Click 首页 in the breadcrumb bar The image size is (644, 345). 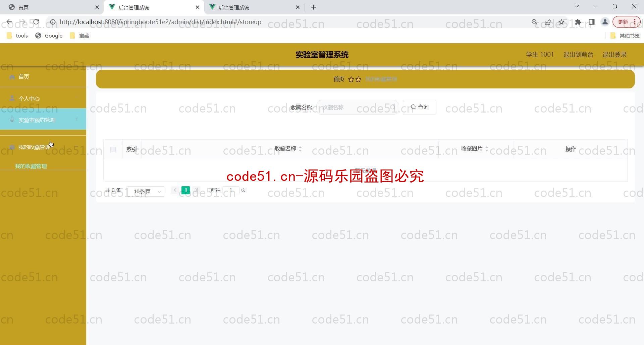click(x=339, y=79)
